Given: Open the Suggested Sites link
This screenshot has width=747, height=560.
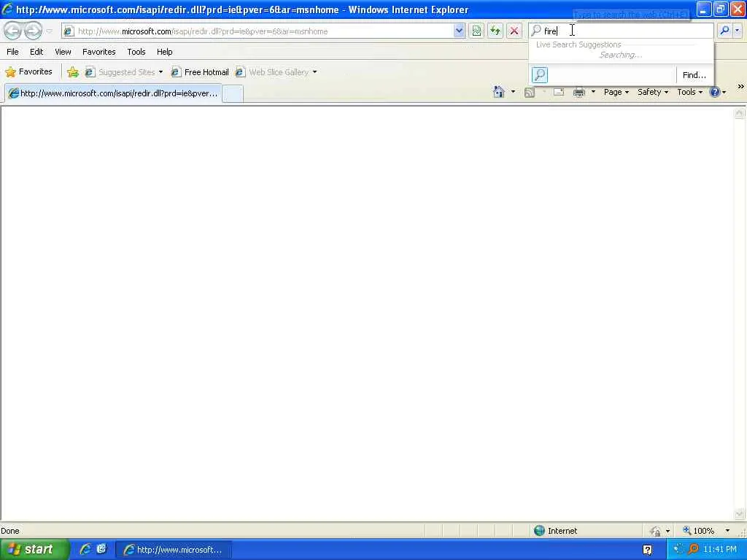Looking at the screenshot, I should [120, 72].
